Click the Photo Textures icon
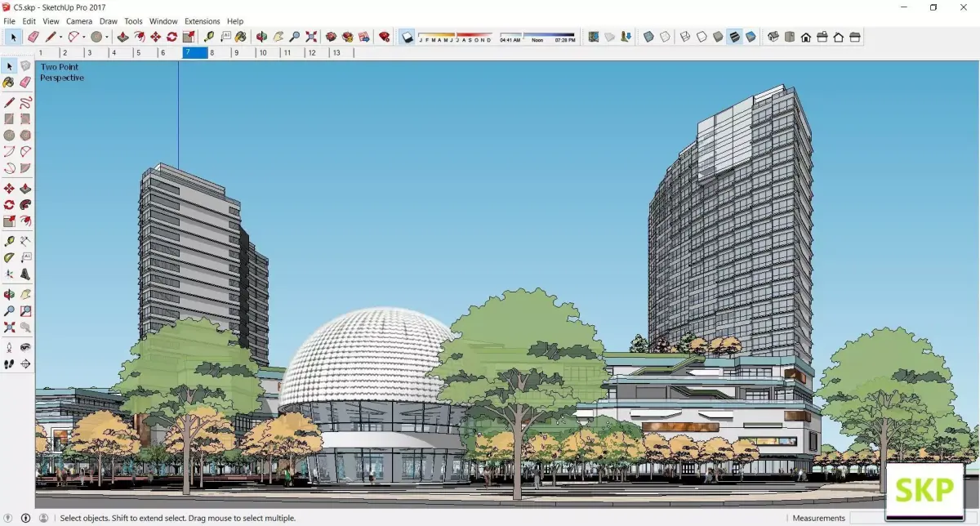Screen dimensions: 980x526 [x=626, y=37]
